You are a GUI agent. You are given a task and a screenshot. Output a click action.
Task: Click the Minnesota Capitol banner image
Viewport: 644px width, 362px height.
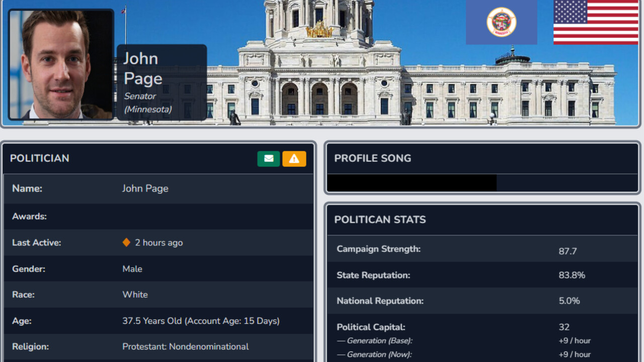pyautogui.click(x=352, y=65)
